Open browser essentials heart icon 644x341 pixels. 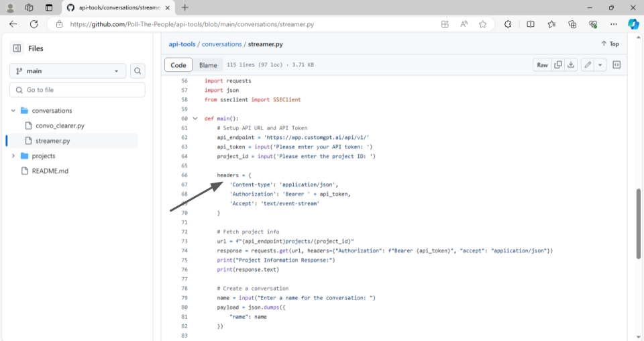pos(593,24)
